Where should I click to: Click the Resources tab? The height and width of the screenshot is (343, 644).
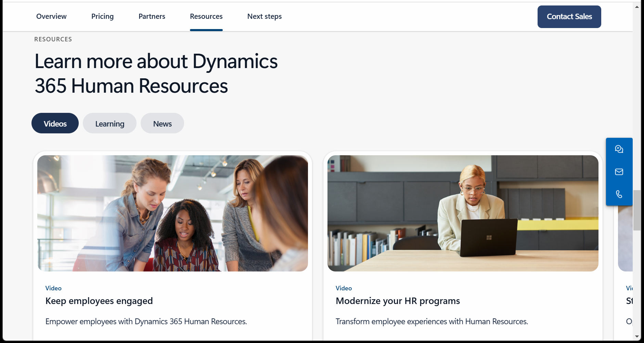tap(206, 16)
